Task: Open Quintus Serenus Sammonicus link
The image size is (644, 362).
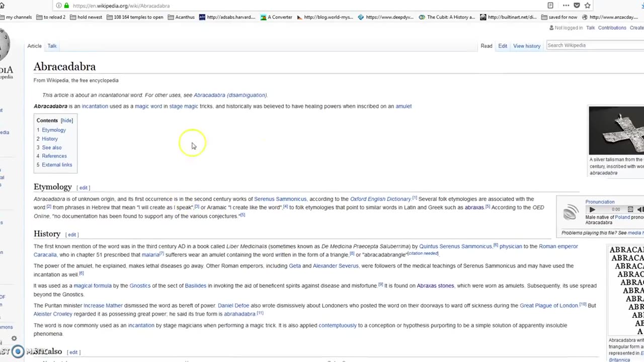Action: (x=455, y=246)
